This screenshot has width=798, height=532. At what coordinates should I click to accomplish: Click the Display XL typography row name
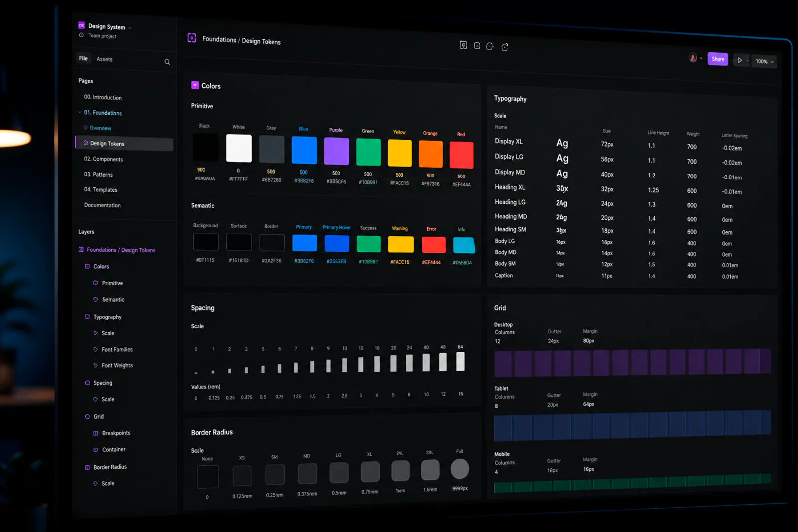pyautogui.click(x=509, y=141)
